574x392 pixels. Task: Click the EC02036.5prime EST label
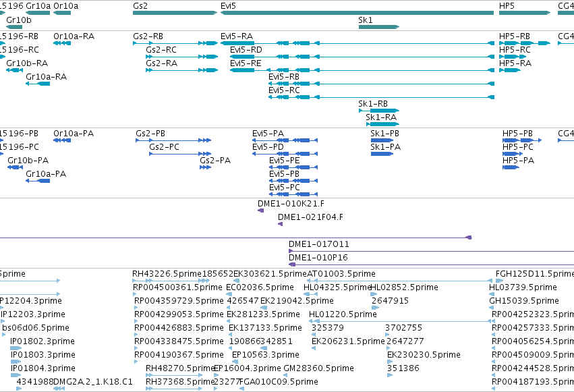point(260,287)
